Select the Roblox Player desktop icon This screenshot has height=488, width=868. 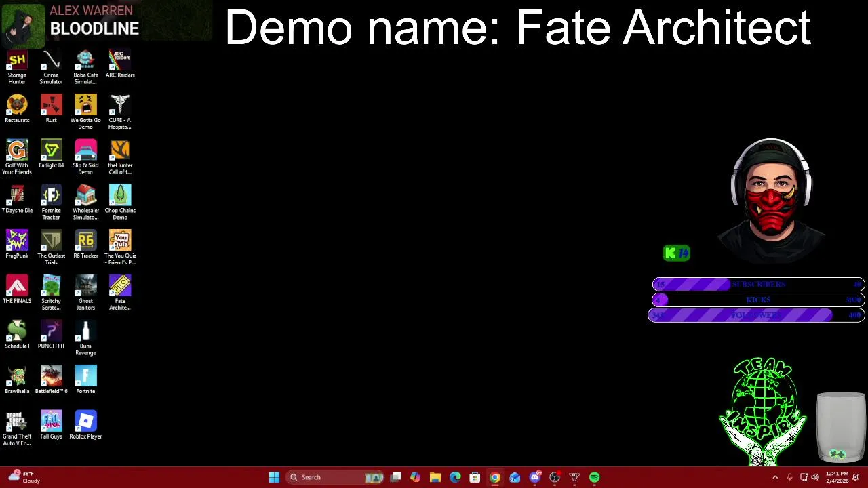tap(85, 426)
